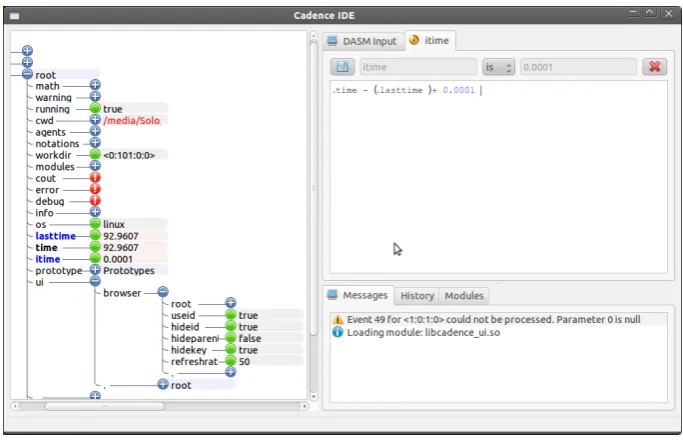Screen dimensions: 683x440
Task: Click the green dot beside time
Action: pos(95,247)
